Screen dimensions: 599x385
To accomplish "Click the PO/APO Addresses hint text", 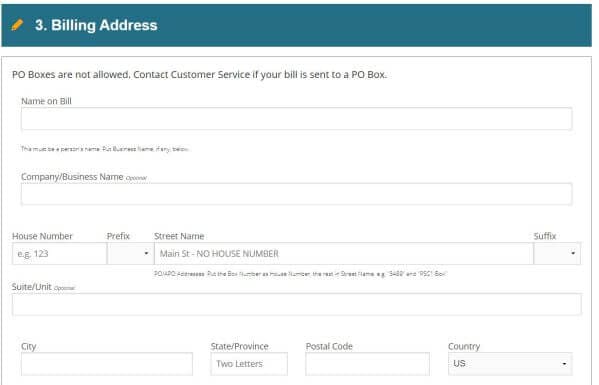I will (x=300, y=274).
